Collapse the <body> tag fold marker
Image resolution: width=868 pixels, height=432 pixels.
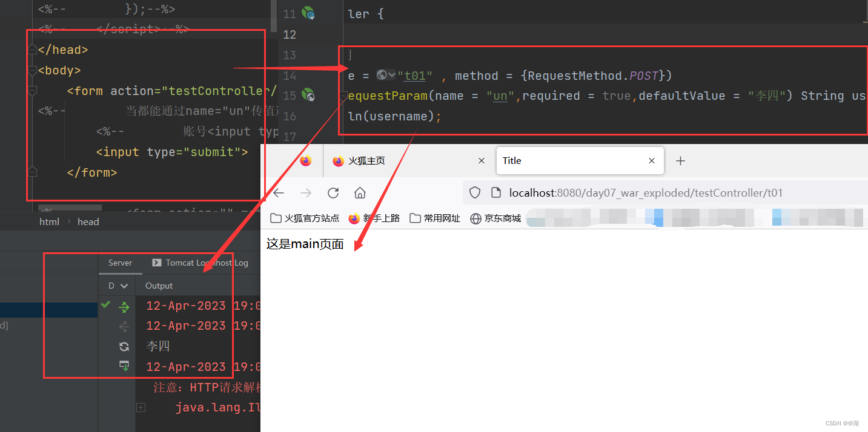(x=33, y=70)
